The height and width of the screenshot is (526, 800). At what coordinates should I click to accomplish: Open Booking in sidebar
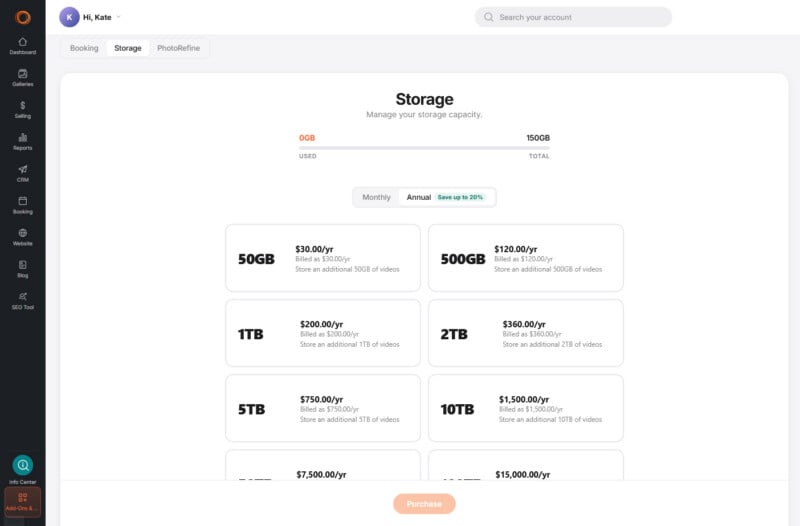(22, 205)
